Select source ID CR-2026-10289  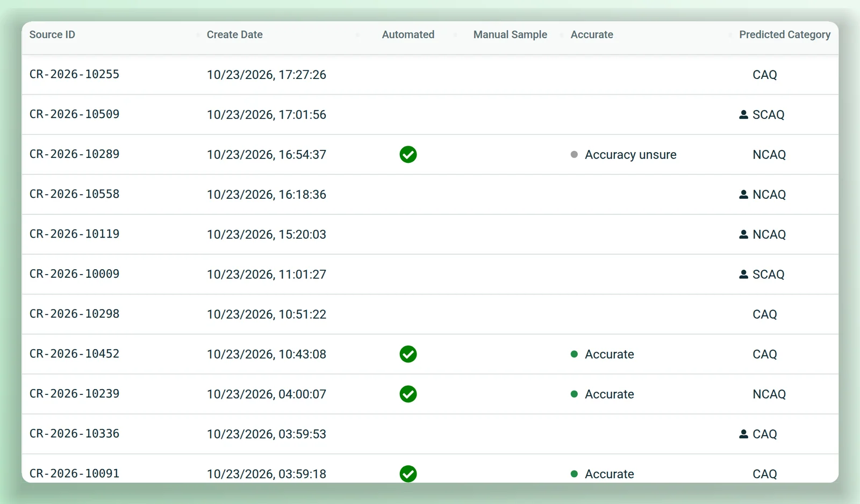[x=74, y=154]
